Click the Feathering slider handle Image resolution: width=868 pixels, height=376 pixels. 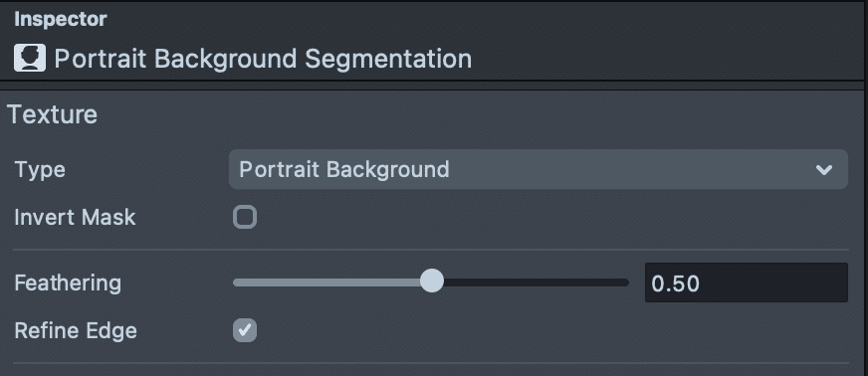click(432, 281)
